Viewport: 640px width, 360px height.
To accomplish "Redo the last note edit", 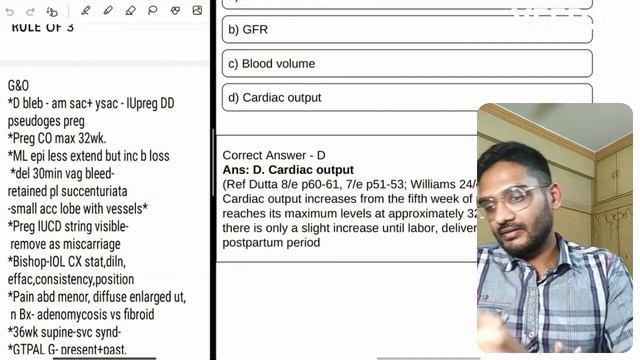I will point(30,12).
